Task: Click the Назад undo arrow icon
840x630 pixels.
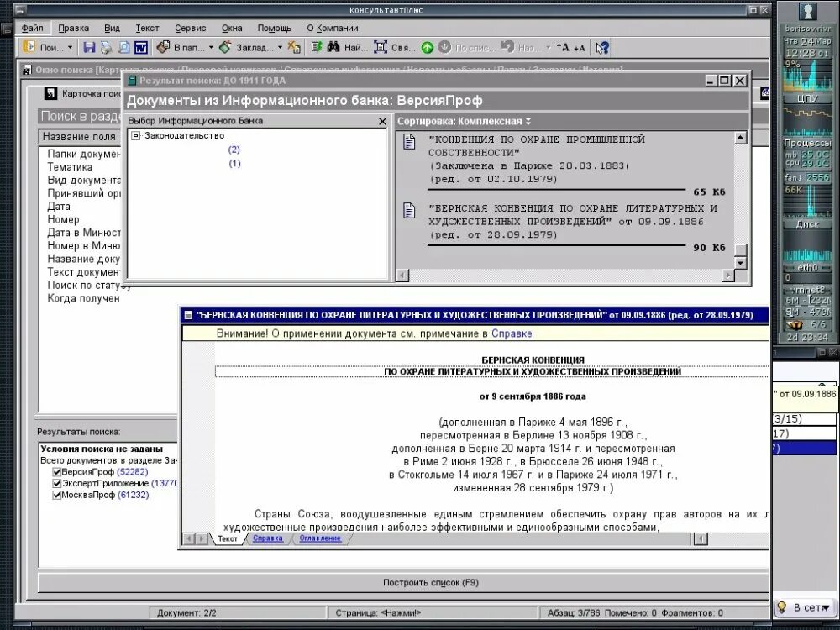Action: pos(508,47)
